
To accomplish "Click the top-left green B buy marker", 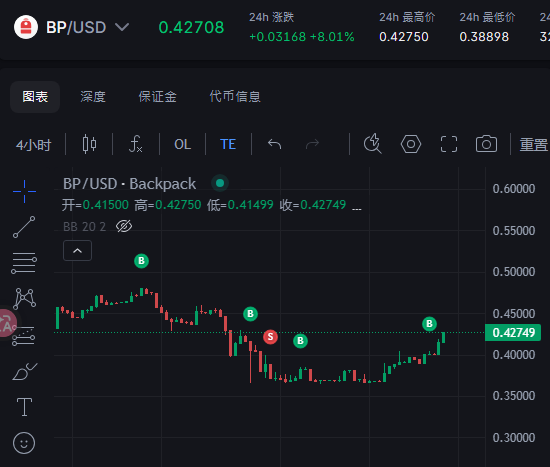I will (141, 261).
